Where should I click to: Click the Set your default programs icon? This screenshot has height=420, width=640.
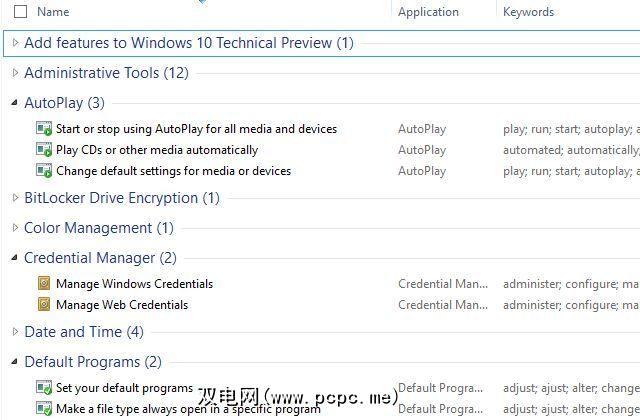point(44,388)
